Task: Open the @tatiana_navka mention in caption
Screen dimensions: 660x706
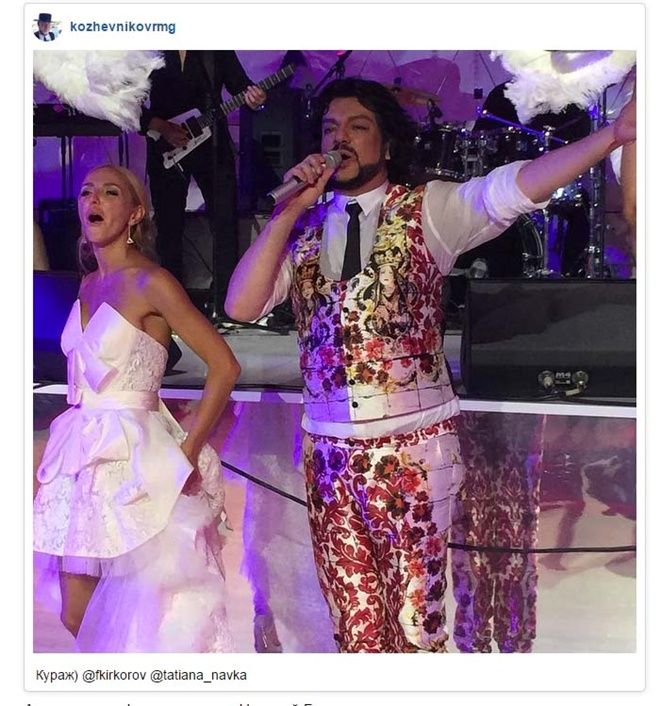Action: (x=198, y=675)
